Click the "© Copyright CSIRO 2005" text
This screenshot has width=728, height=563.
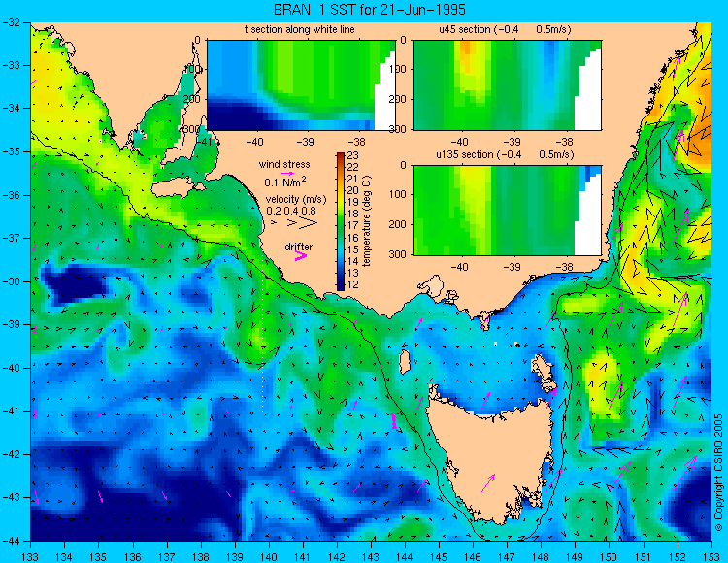click(x=718, y=473)
